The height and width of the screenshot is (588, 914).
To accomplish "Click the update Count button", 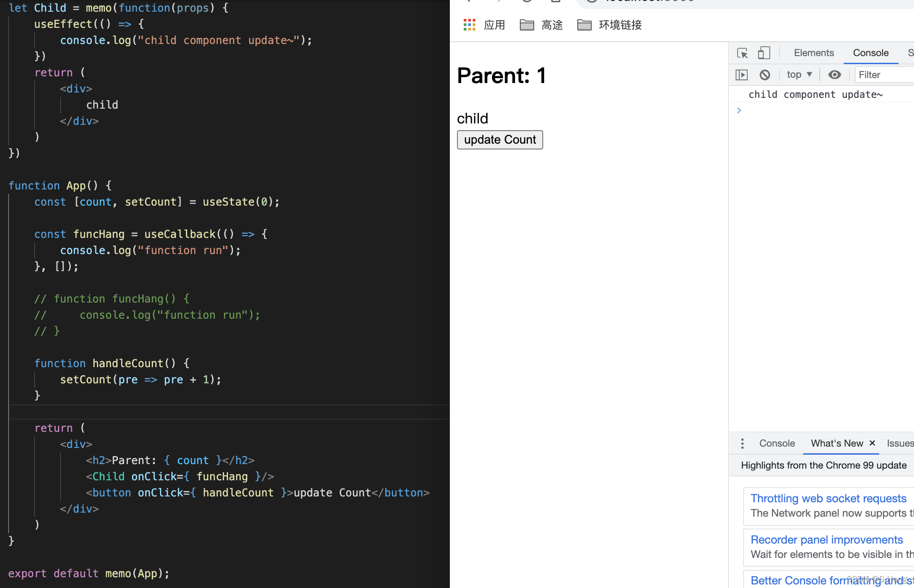I will [500, 140].
